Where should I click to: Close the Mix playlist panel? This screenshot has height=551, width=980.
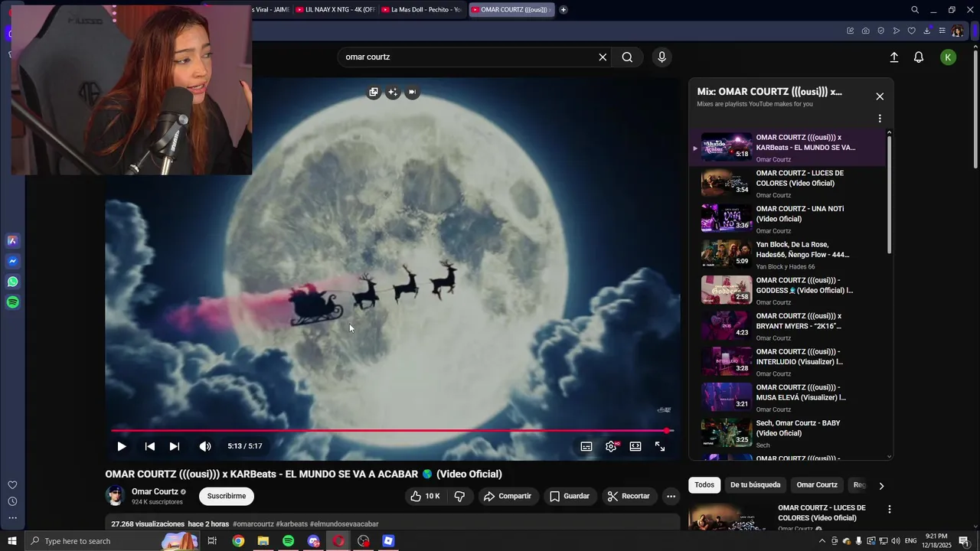pos(880,96)
